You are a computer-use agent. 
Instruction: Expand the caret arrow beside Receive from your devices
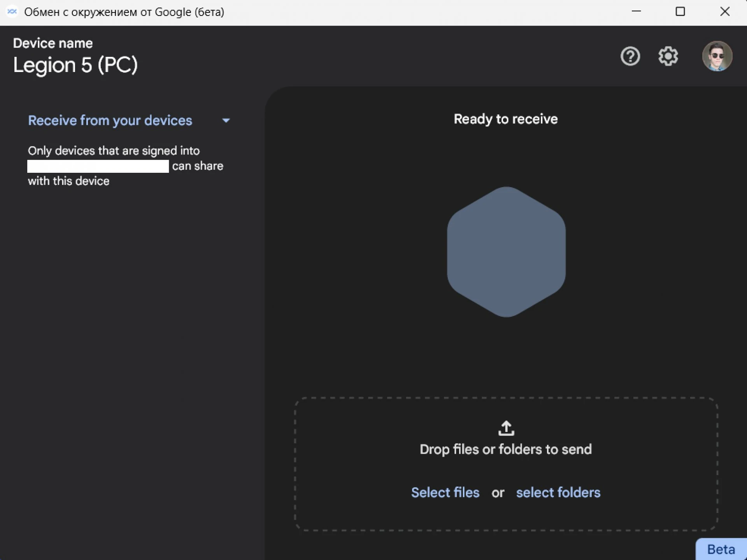(226, 121)
